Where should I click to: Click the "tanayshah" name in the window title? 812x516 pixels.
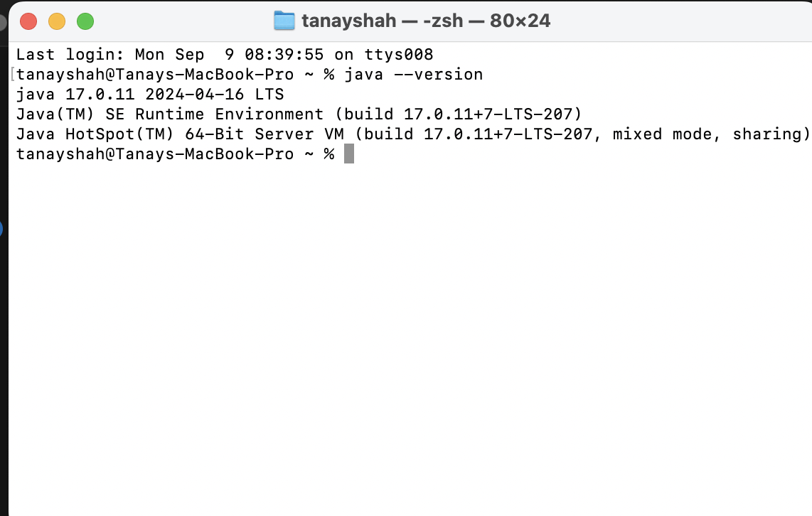point(349,21)
